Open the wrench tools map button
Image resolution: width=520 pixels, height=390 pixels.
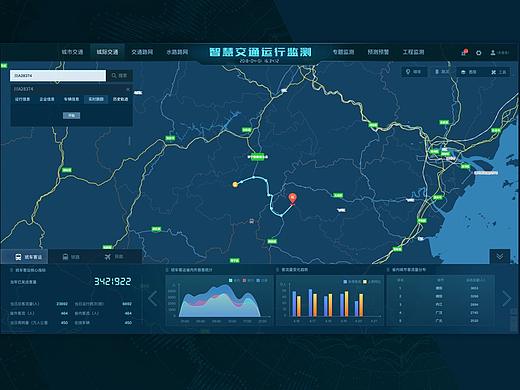click(x=498, y=72)
